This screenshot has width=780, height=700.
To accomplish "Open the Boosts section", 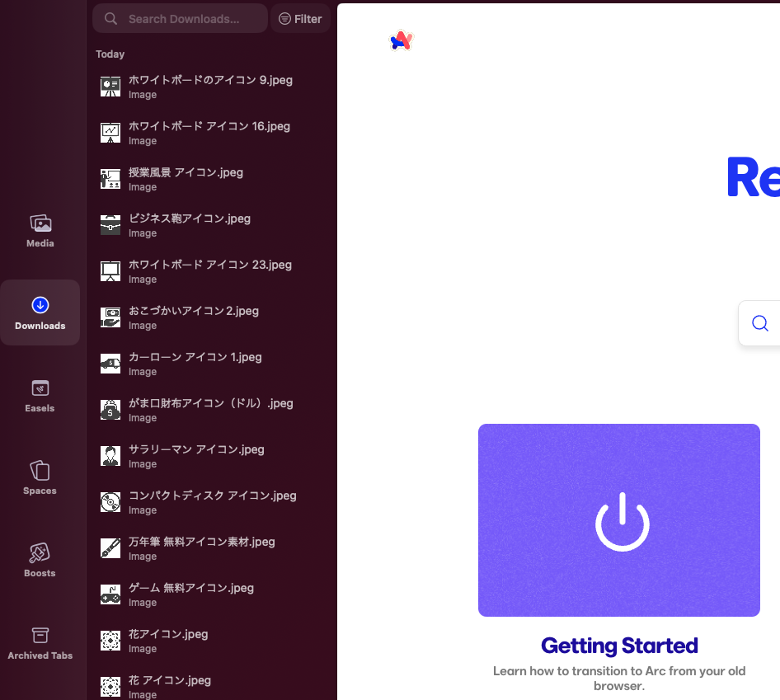I will pos(40,561).
